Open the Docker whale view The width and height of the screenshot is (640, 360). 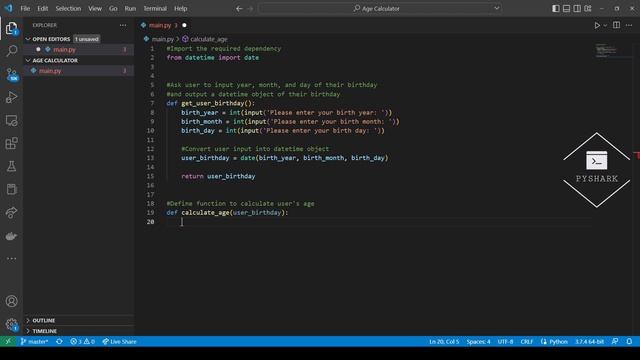point(11,236)
